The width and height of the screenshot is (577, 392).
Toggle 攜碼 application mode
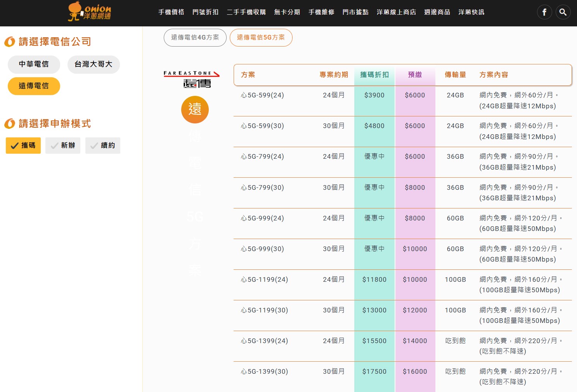click(x=23, y=146)
